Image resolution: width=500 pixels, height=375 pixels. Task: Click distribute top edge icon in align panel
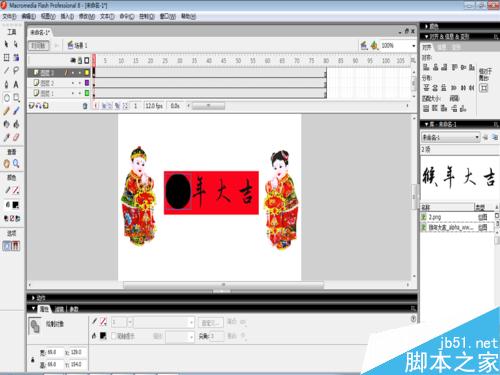(426, 88)
